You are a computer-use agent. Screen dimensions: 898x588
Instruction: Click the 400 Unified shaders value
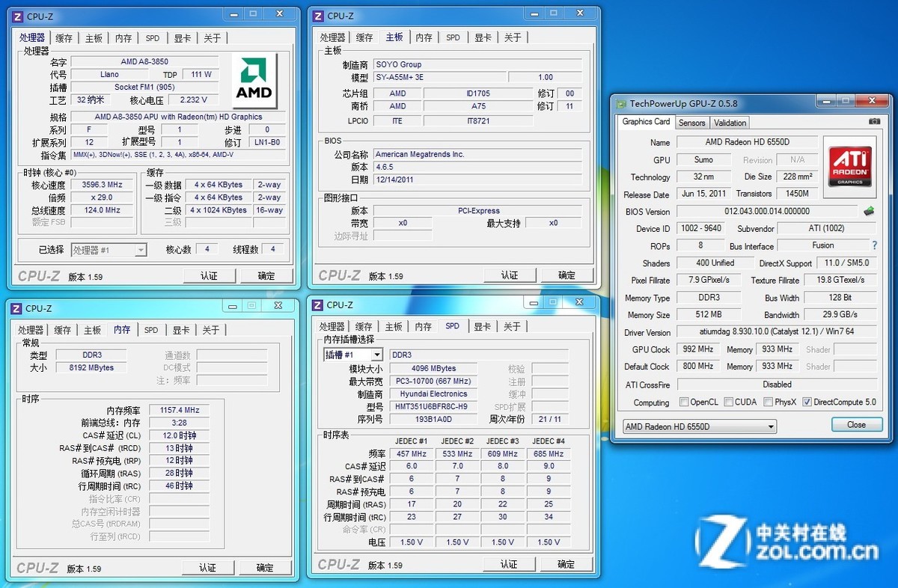point(715,263)
